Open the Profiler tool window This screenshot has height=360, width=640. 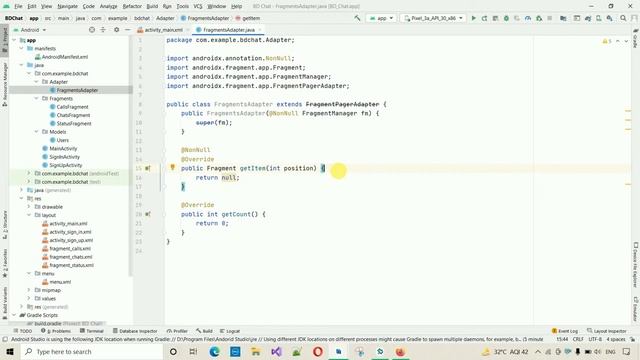(178, 331)
